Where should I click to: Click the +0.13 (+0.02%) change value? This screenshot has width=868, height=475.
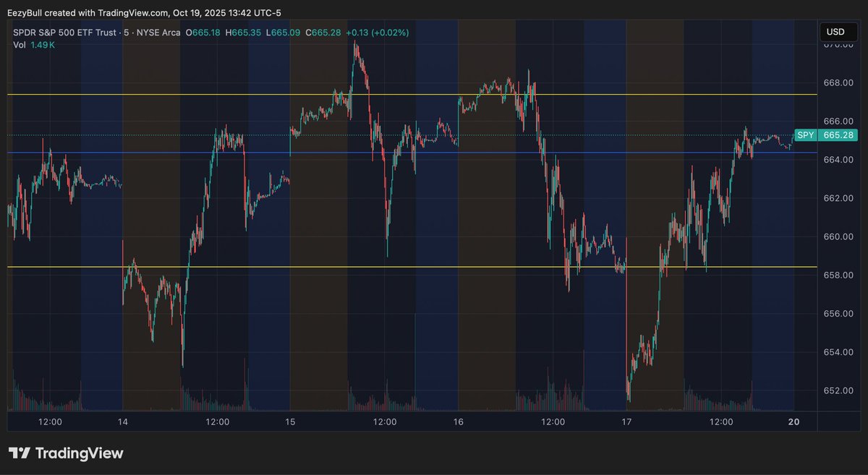pos(378,33)
